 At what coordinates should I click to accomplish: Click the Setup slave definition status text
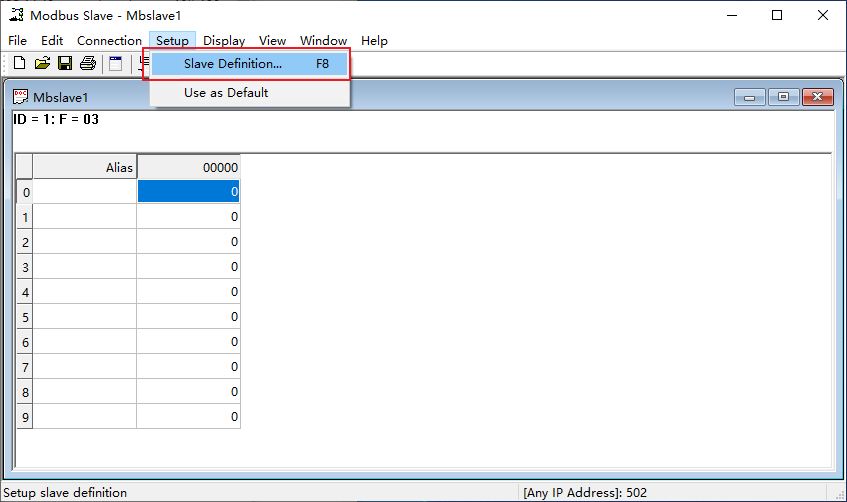(x=65, y=492)
